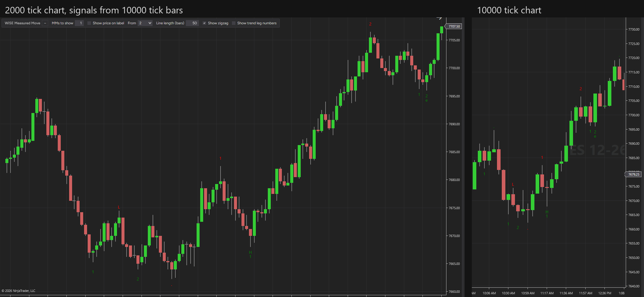
Task: Uncheck the Show zigzag checkbox
Action: pos(204,23)
